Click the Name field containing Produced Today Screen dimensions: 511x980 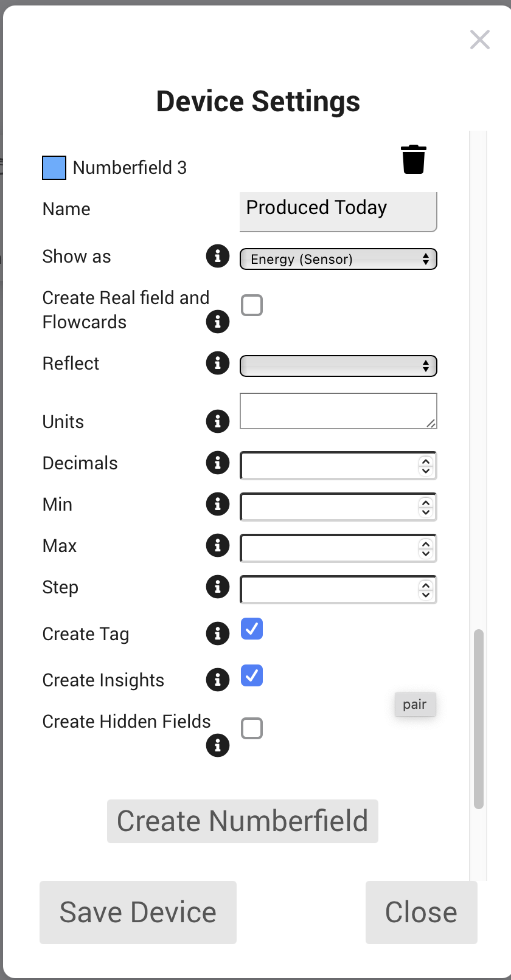click(x=338, y=210)
